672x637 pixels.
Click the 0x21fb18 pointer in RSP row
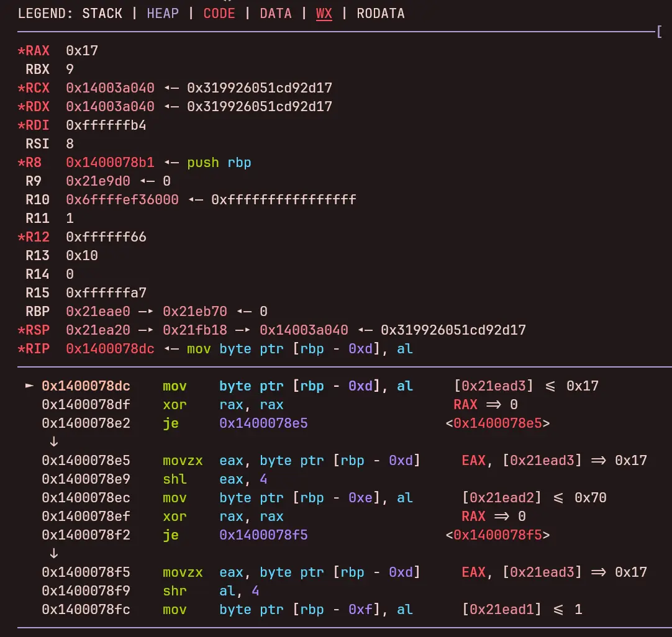tap(195, 330)
